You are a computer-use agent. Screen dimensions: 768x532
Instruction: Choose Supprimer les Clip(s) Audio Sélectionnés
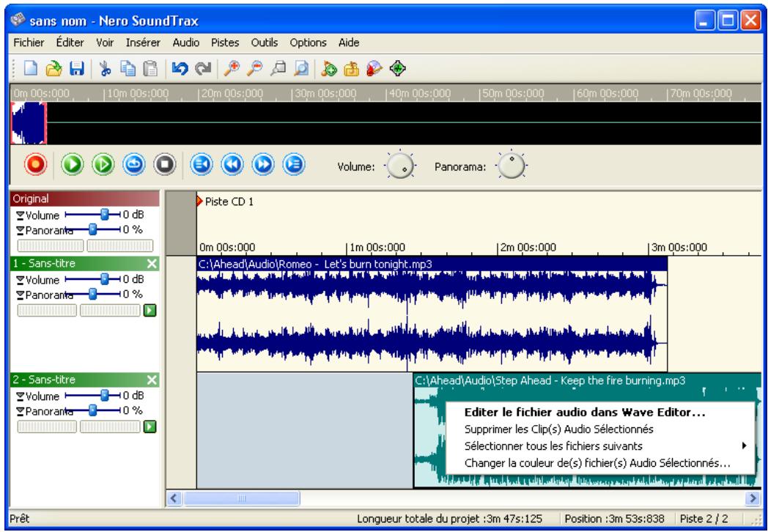[x=599, y=429]
